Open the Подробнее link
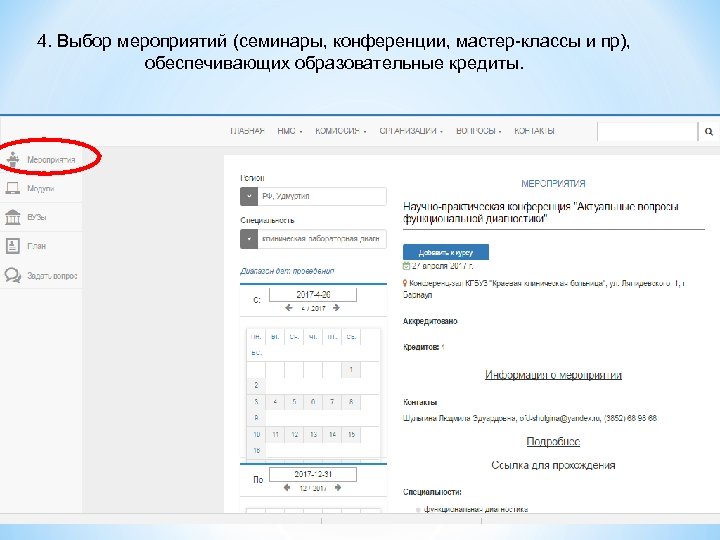Viewport: 720px width, 540px height. click(x=553, y=441)
